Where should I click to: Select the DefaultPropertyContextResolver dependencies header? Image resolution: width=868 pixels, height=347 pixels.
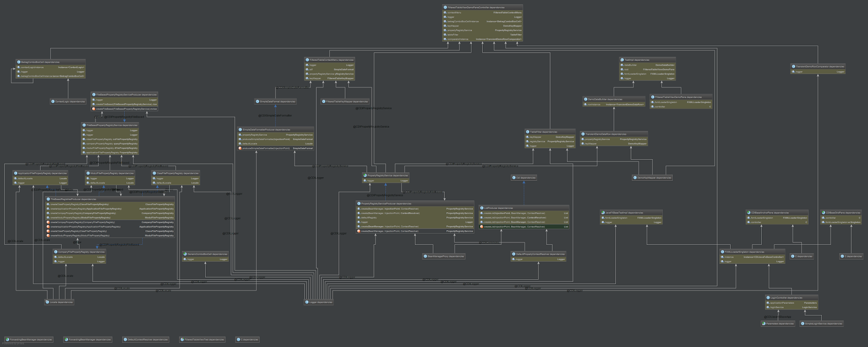(x=538, y=254)
